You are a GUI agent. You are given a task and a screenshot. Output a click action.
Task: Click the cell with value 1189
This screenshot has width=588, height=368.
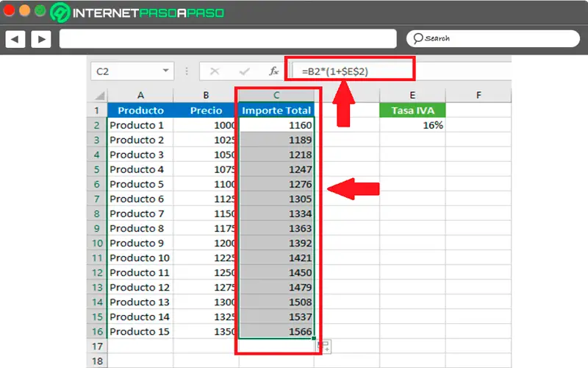pos(276,140)
